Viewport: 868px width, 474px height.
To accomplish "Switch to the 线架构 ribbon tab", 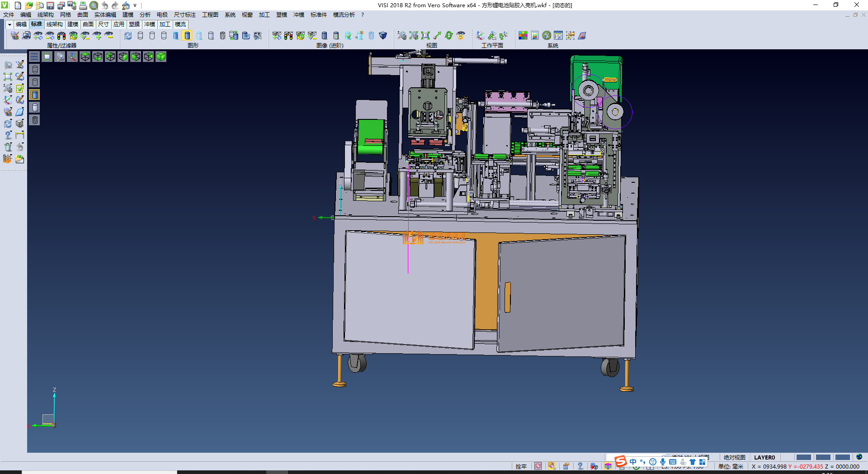I will click(x=54, y=24).
